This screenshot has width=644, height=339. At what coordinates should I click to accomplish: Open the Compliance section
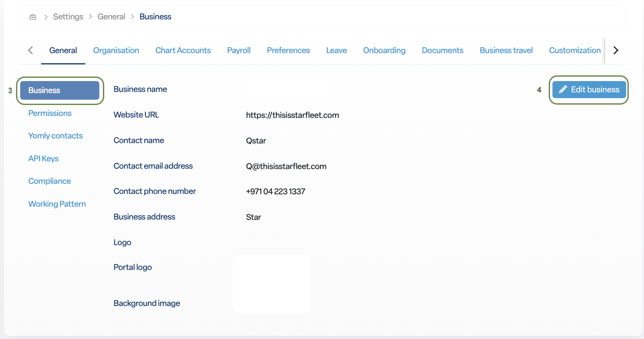(x=50, y=181)
